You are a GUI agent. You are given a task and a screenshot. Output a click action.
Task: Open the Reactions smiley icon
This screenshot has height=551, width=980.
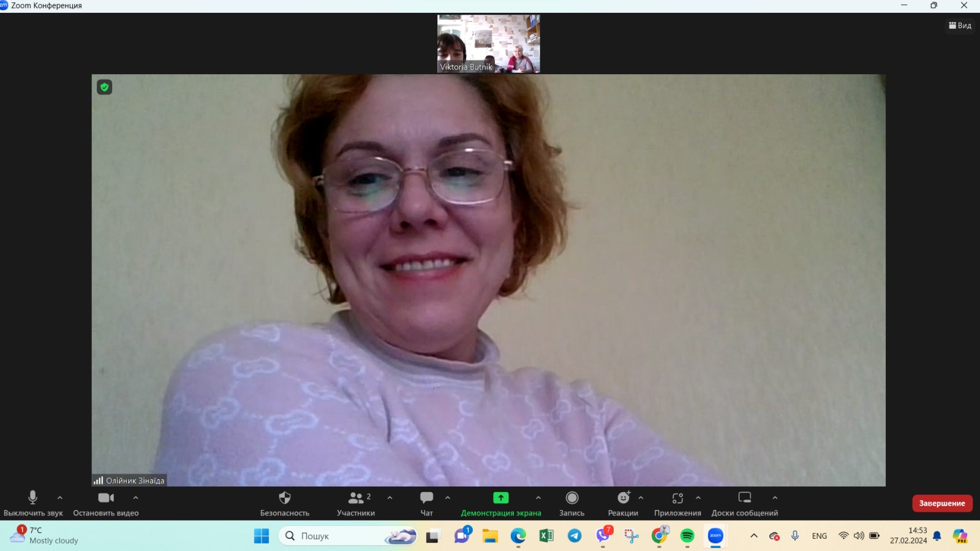tap(624, 498)
